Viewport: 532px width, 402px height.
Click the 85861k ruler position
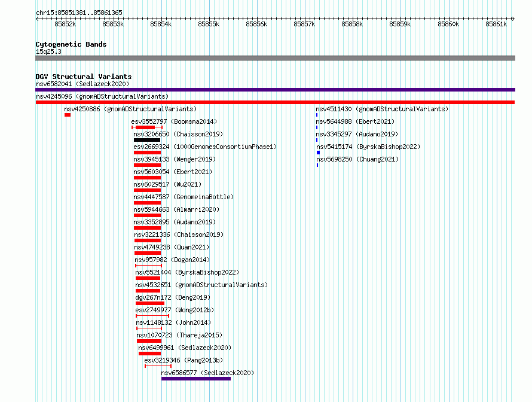pos(496,24)
